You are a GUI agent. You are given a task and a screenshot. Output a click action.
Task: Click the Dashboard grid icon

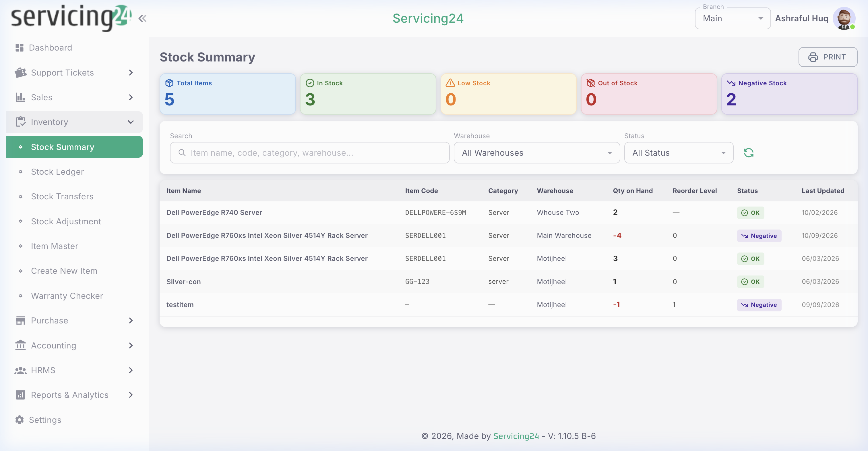[20, 48]
